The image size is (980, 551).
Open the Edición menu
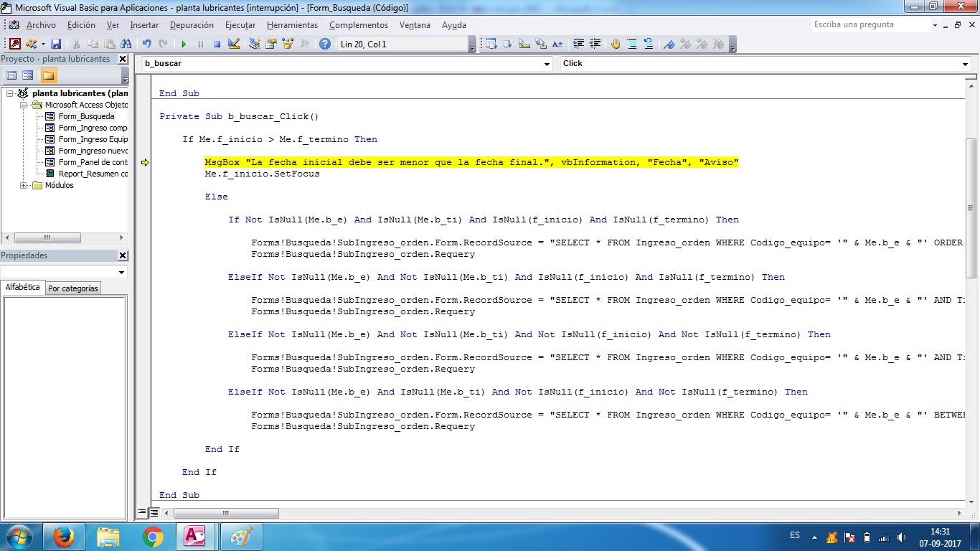coord(81,25)
